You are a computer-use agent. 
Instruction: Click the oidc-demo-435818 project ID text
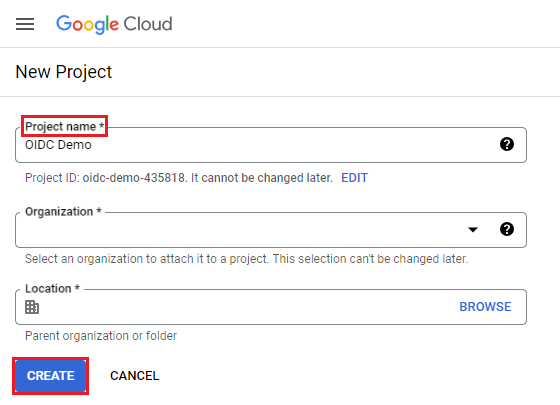click(134, 178)
